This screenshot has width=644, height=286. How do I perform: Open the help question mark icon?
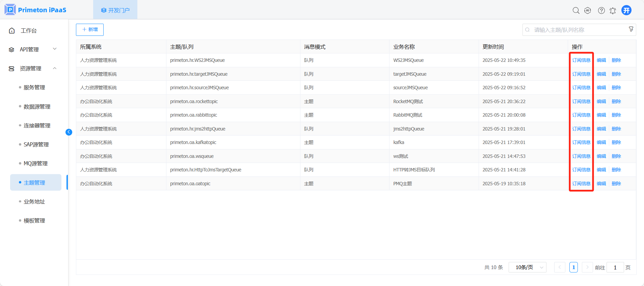point(601,10)
